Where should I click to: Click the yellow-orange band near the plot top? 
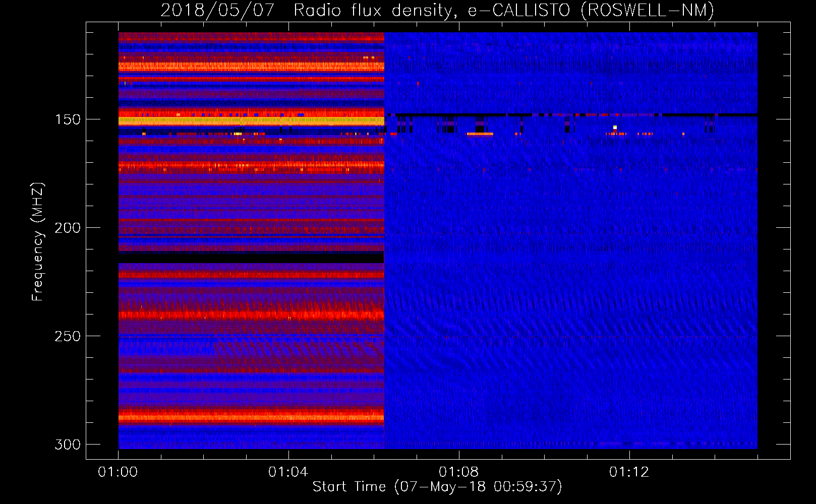coord(251,66)
